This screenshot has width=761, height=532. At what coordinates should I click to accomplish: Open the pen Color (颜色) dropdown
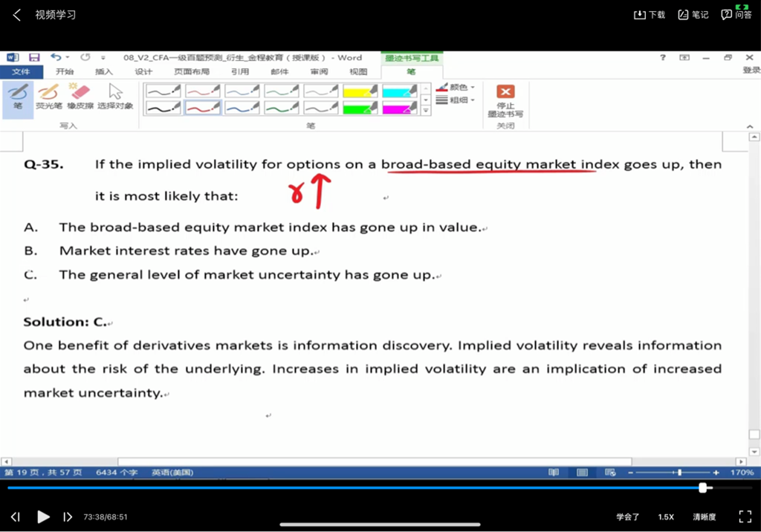tap(456, 87)
